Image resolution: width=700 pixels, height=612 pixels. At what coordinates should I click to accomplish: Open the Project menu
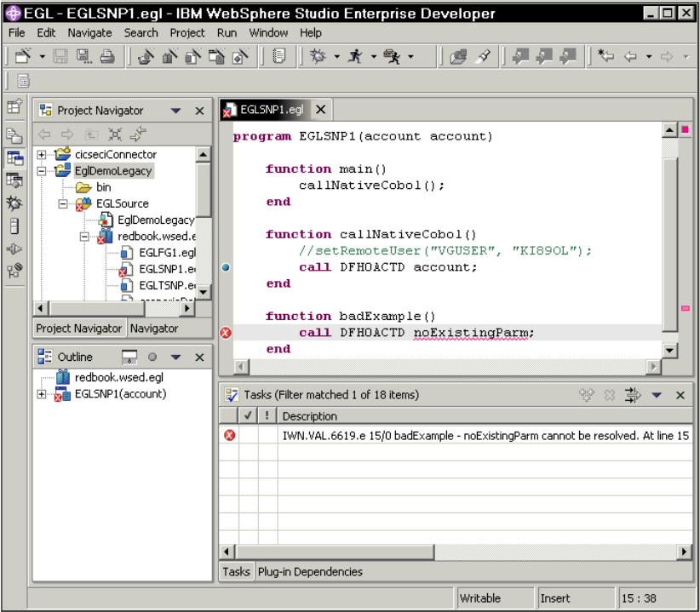pyautogui.click(x=186, y=32)
